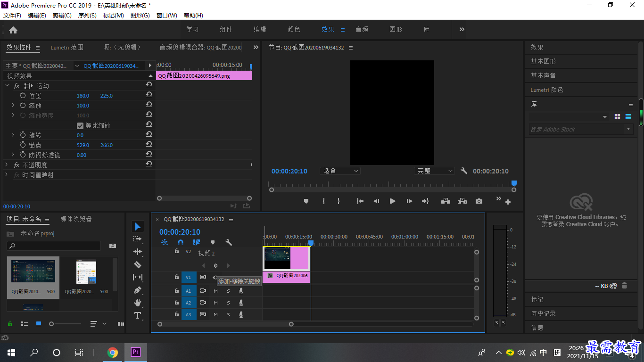Open the Lumetri 范围 tab
This screenshot has width=644, height=362.
67,47
